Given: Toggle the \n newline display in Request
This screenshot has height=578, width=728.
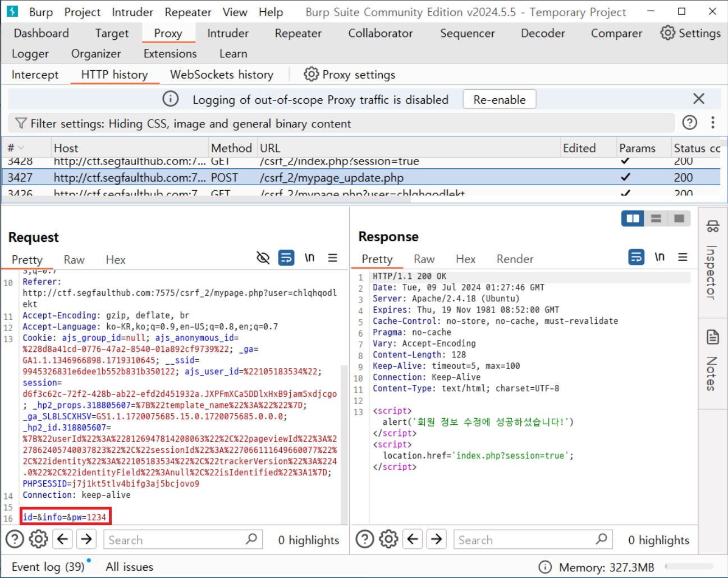Looking at the screenshot, I should (x=309, y=258).
